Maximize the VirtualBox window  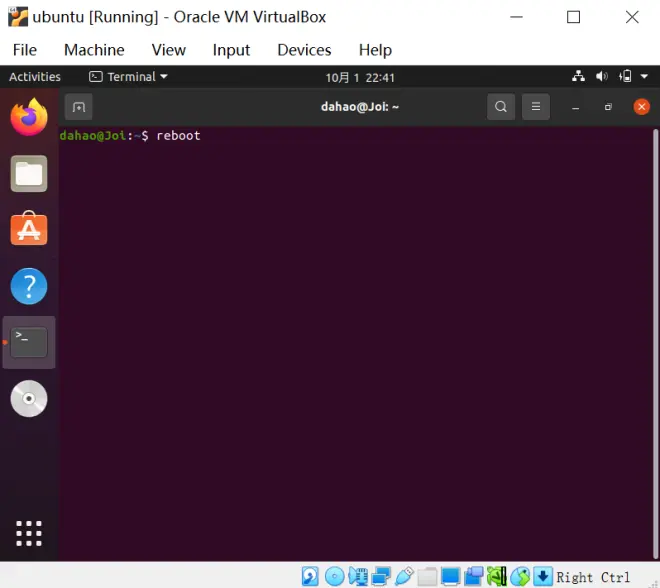(573, 17)
